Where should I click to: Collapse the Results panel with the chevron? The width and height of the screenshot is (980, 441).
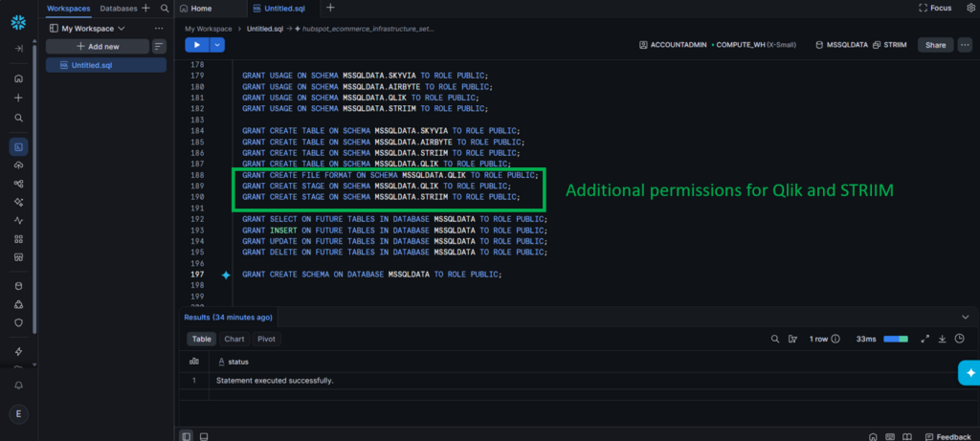[965, 318]
